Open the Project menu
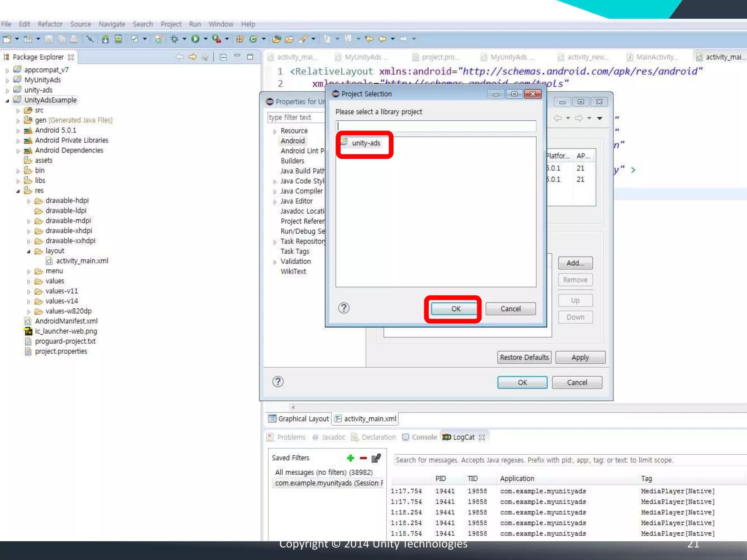This screenshot has width=747, height=560. tap(171, 24)
